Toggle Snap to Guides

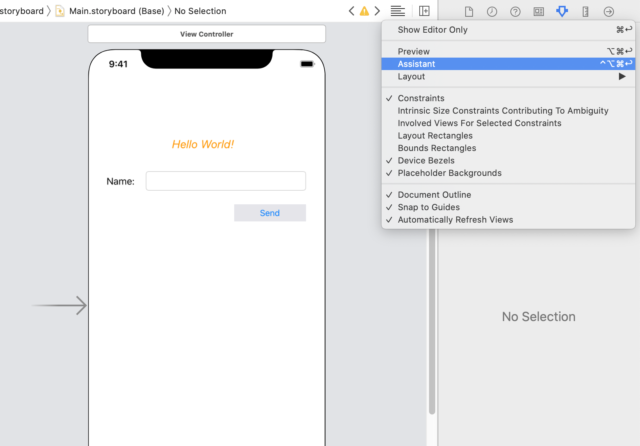pos(508,207)
